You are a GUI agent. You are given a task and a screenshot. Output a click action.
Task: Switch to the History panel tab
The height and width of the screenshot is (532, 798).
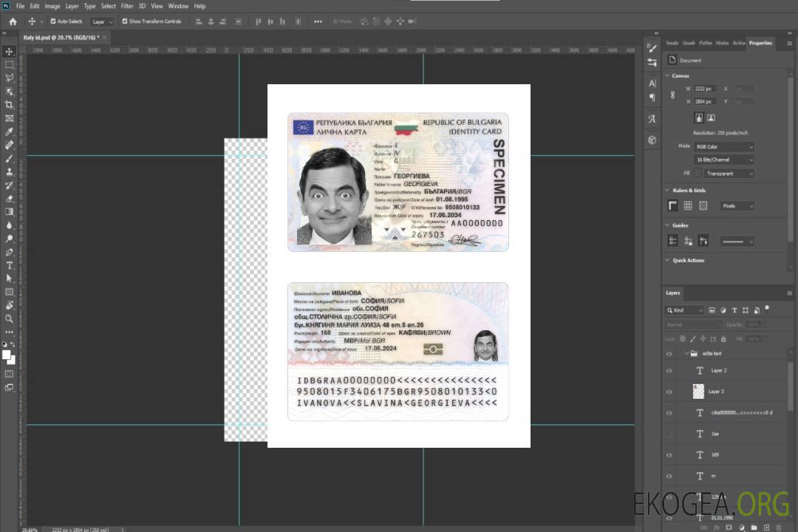[x=722, y=44]
